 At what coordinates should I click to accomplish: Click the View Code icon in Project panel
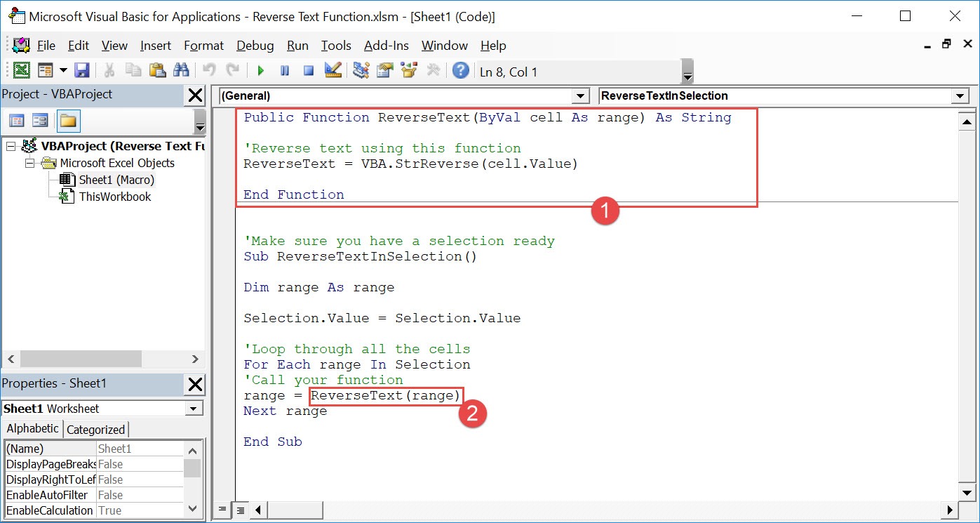click(16, 121)
